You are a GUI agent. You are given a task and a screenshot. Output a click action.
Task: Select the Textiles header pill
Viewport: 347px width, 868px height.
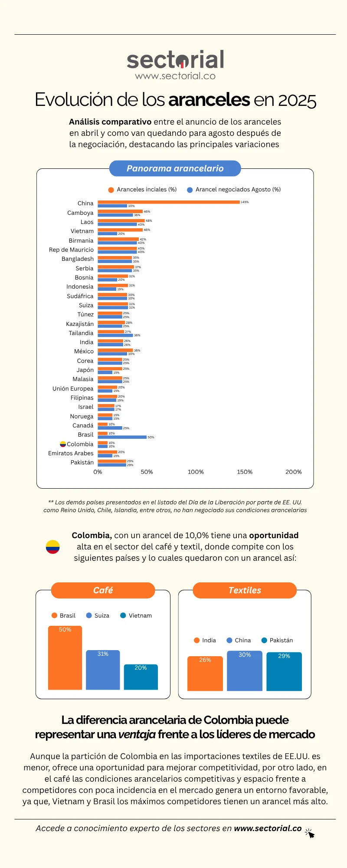click(x=245, y=590)
